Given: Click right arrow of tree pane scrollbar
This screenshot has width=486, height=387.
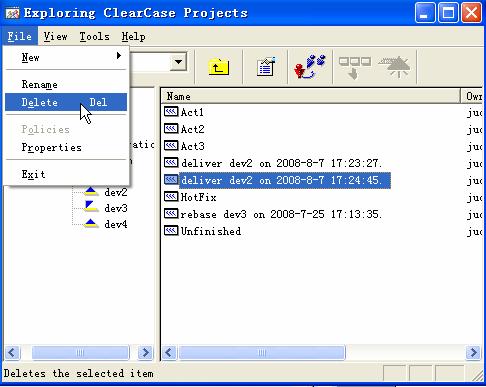Looking at the screenshot, I should coord(145,352).
